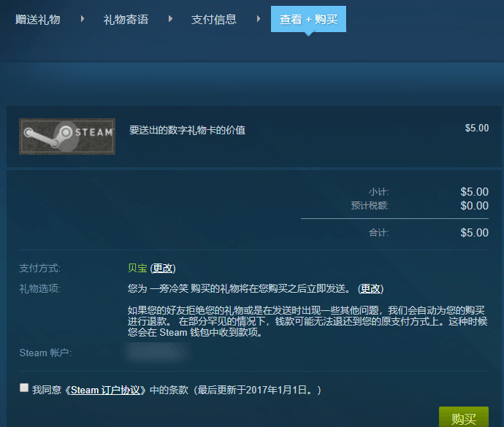
Task: Click the 礼物选项 label
Action: [x=40, y=288]
